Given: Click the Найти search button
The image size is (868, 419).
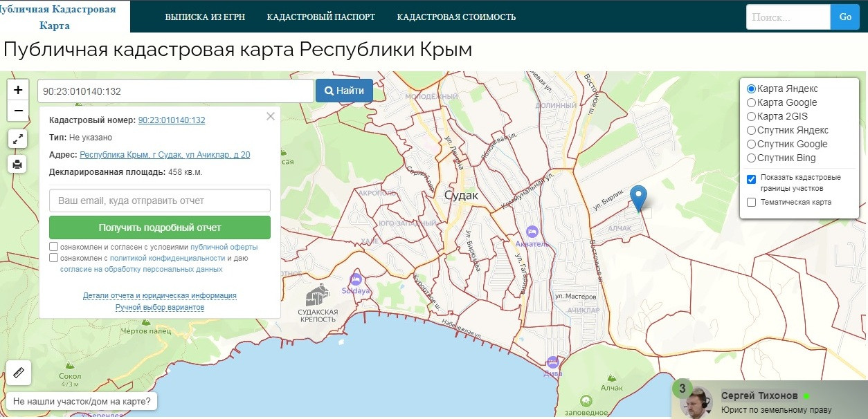Looking at the screenshot, I should [x=344, y=91].
